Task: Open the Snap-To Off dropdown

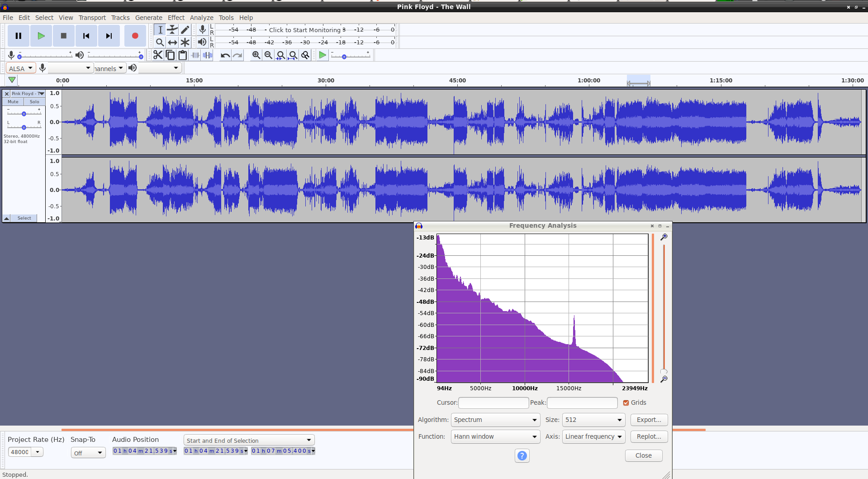Action: pos(88,453)
